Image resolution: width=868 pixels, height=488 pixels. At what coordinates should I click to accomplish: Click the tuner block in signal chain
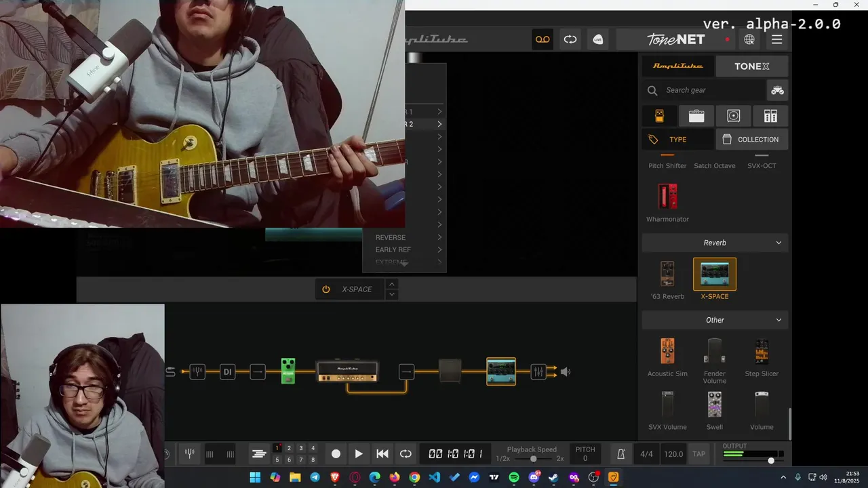[197, 371]
